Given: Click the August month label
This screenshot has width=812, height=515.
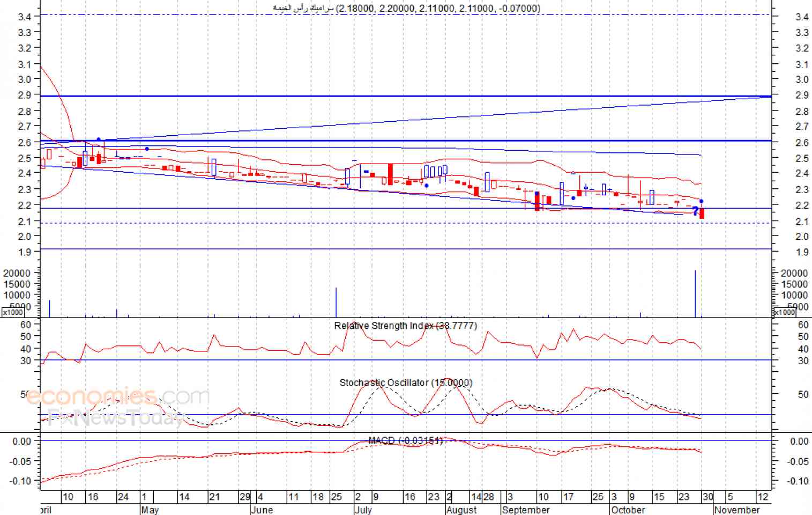Looking at the screenshot, I should point(461,510).
